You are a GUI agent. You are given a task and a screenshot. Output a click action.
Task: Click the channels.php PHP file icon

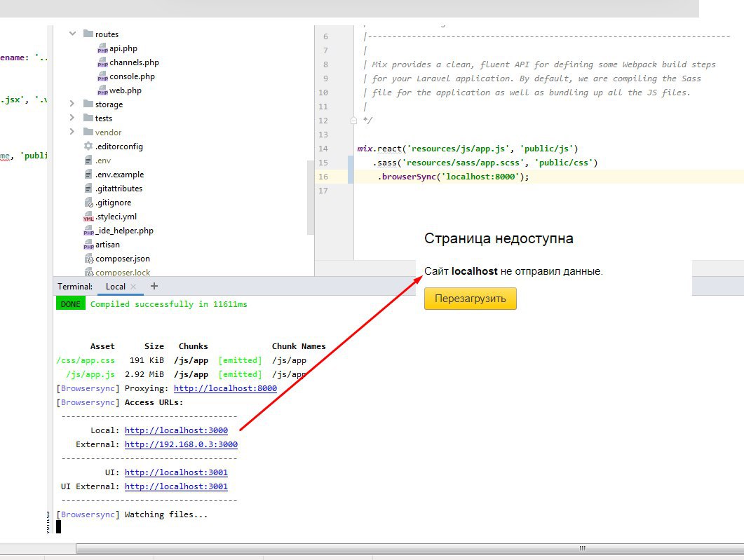pos(102,62)
